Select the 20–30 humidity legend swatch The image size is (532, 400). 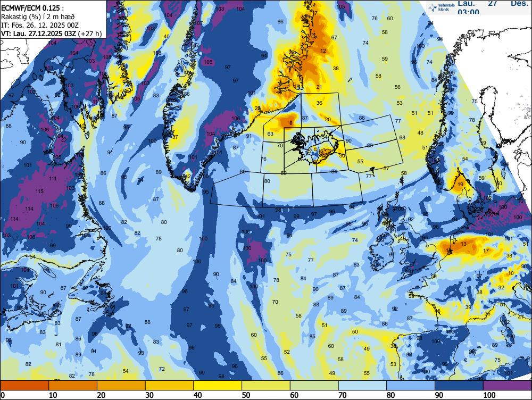coord(121,385)
